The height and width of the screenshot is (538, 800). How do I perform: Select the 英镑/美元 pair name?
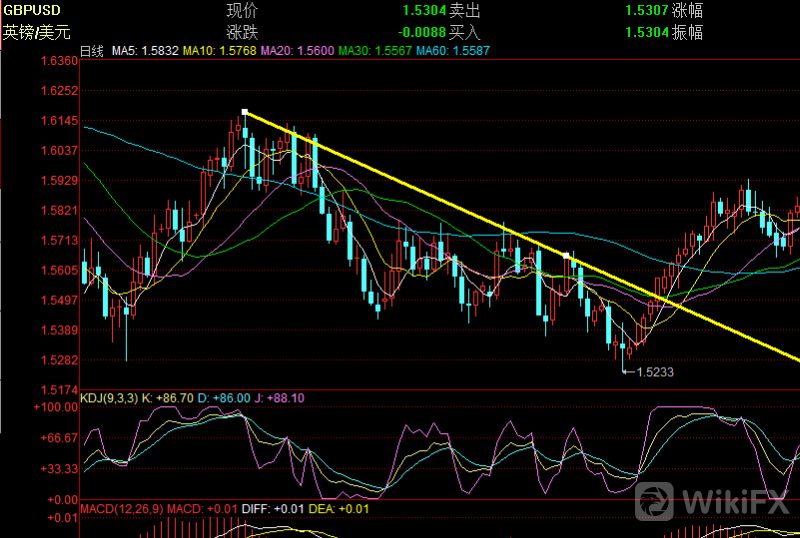pos(36,32)
